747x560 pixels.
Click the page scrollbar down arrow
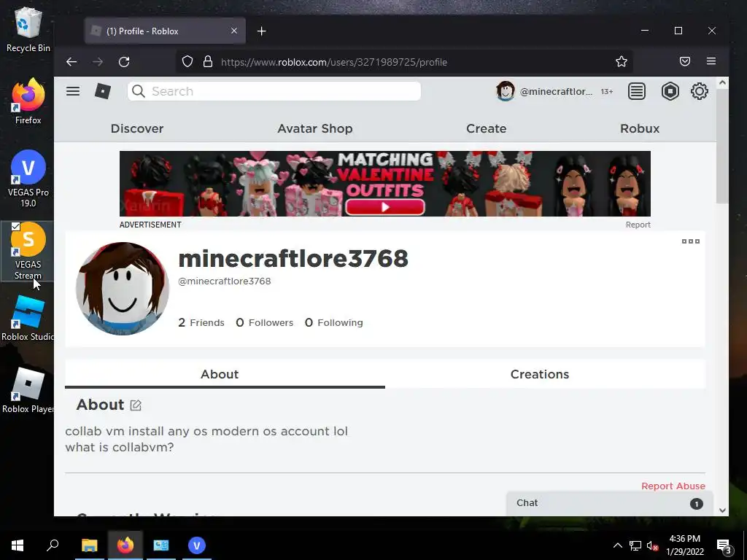(x=722, y=510)
